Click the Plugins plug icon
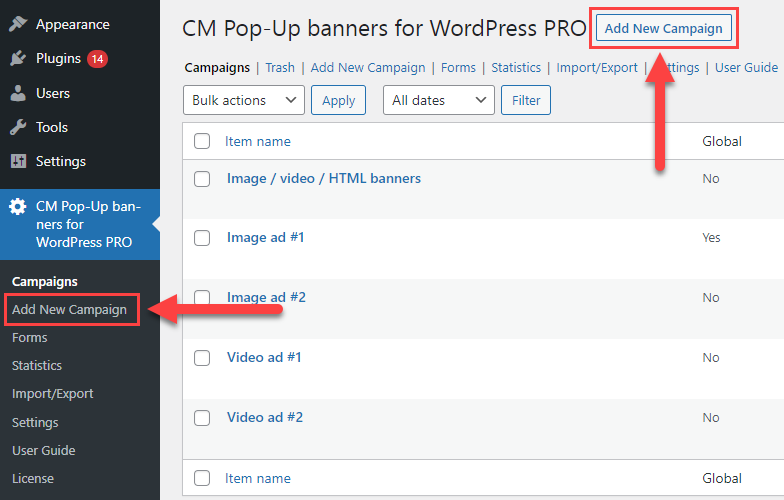Image resolution: width=784 pixels, height=500 pixels. point(18,58)
